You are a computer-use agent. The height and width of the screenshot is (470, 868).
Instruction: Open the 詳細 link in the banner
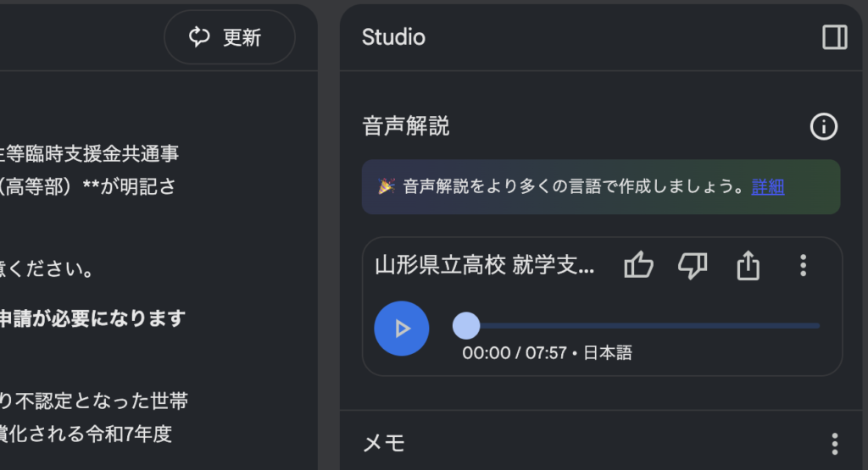[768, 187]
